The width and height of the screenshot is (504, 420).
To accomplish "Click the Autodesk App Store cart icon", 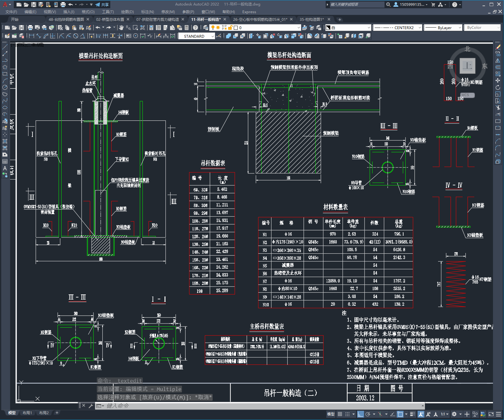I will (x=433, y=5).
